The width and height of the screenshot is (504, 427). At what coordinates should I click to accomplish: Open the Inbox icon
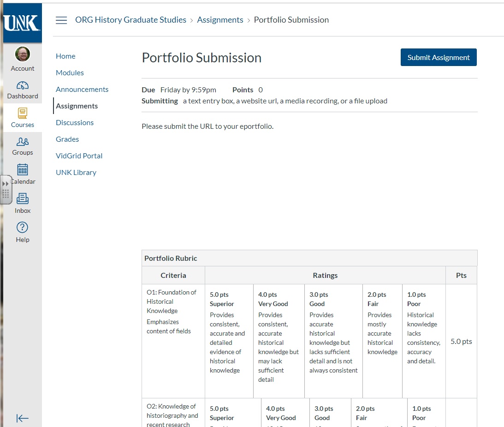pos(23,198)
